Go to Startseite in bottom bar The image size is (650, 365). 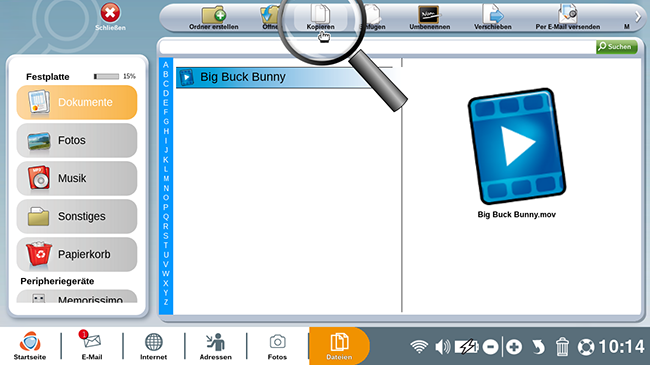pos(30,346)
